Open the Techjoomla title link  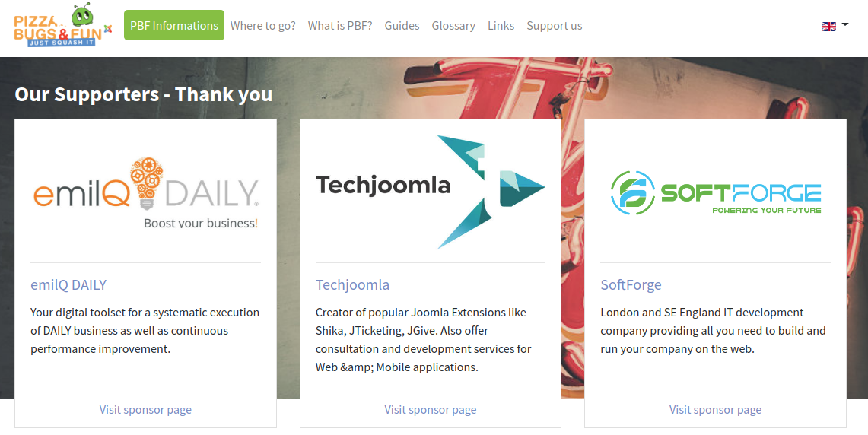[352, 285]
